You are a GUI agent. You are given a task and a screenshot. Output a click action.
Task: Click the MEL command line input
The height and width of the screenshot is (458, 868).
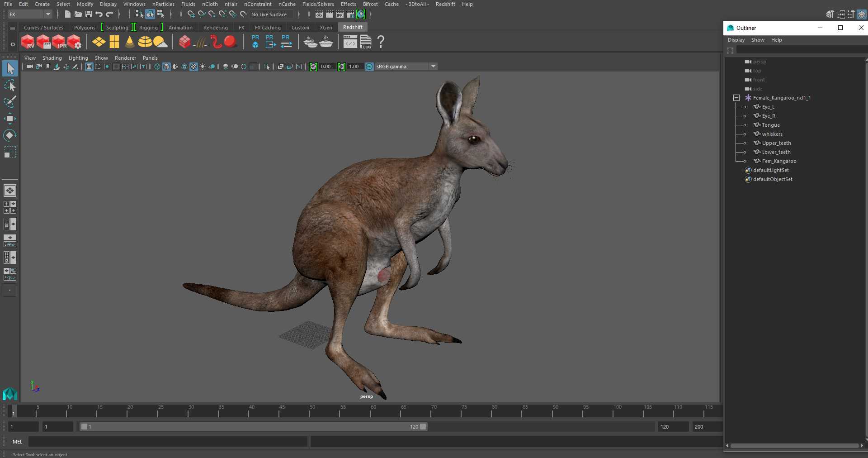168,442
